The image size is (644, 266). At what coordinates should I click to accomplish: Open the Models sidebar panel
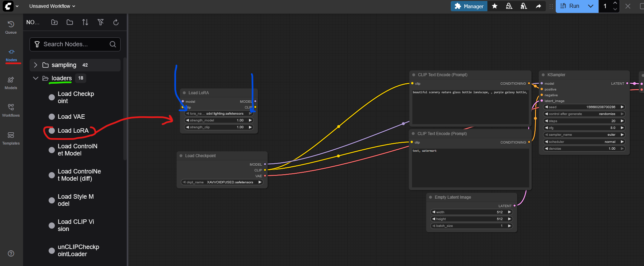[11, 83]
